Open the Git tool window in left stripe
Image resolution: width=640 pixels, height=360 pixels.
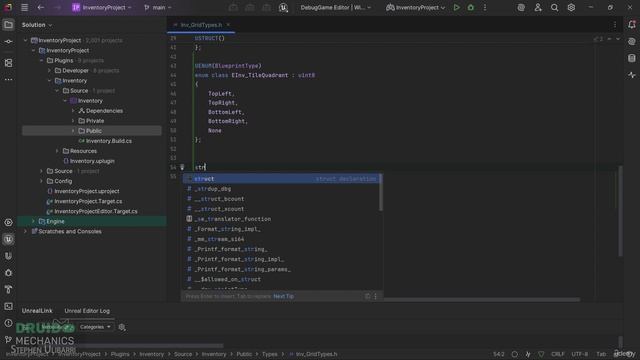(x=8, y=340)
